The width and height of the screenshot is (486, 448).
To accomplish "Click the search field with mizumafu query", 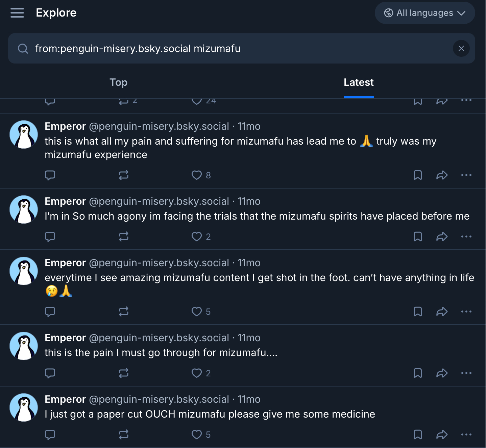I will 237,48.
